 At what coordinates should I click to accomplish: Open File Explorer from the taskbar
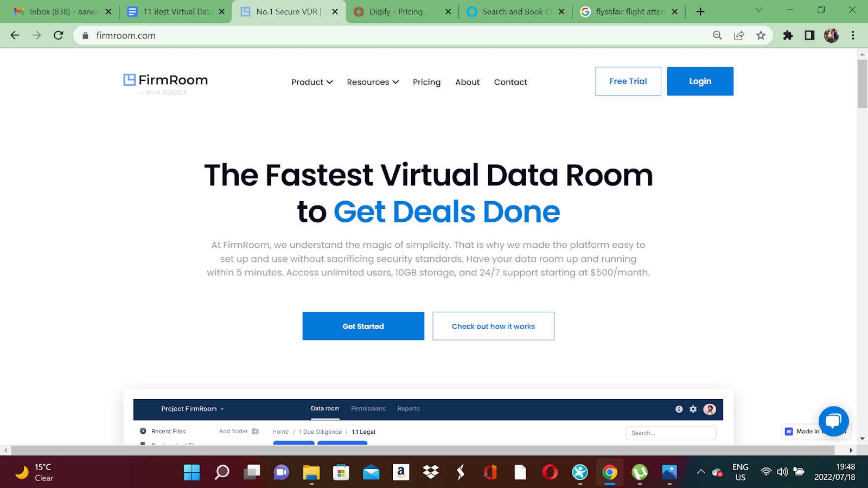pos(311,472)
